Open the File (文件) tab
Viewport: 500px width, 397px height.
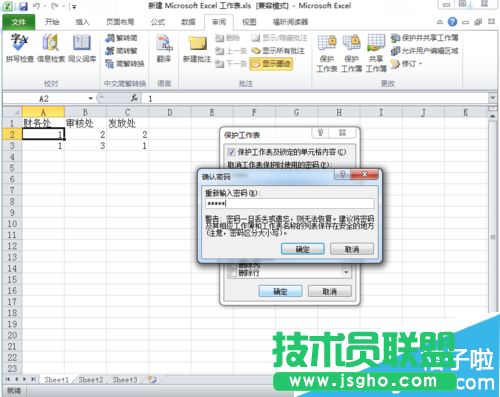[x=19, y=22]
